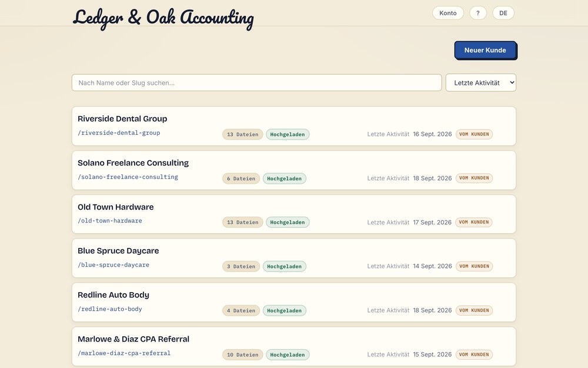The width and height of the screenshot is (588, 368).
Task: Create a new client with Neuer Kunde
Action: (485, 50)
